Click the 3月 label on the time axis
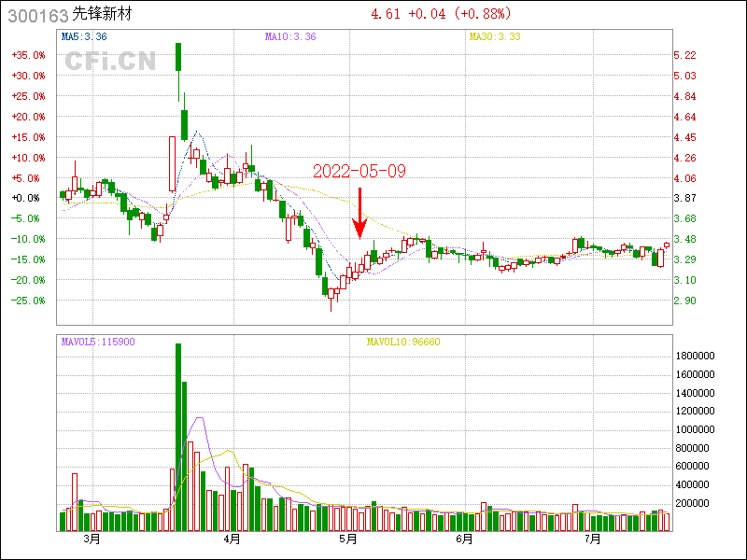Viewport: 747px width, 560px height. pyautogui.click(x=91, y=539)
